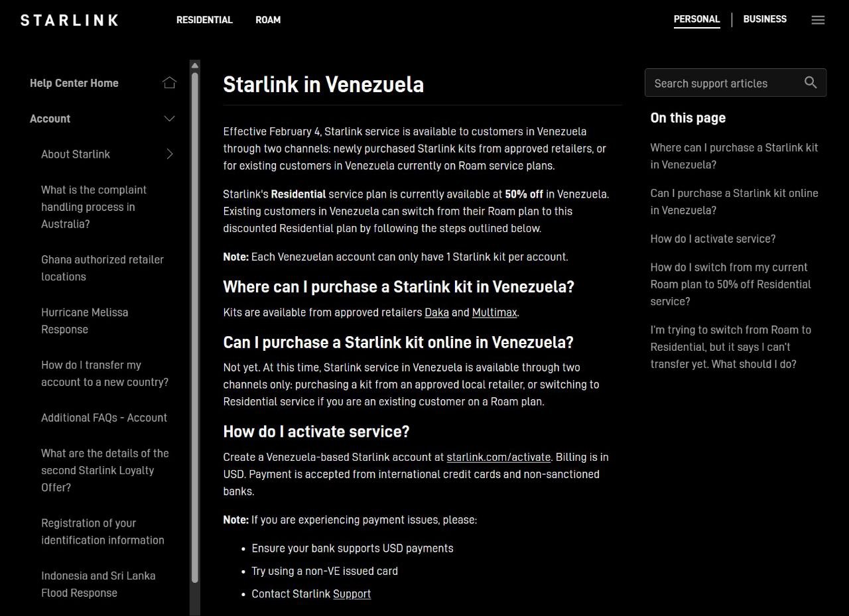Viewport: 849px width, 616px height.
Task: Open the Multimax retailer link
Action: point(494,312)
